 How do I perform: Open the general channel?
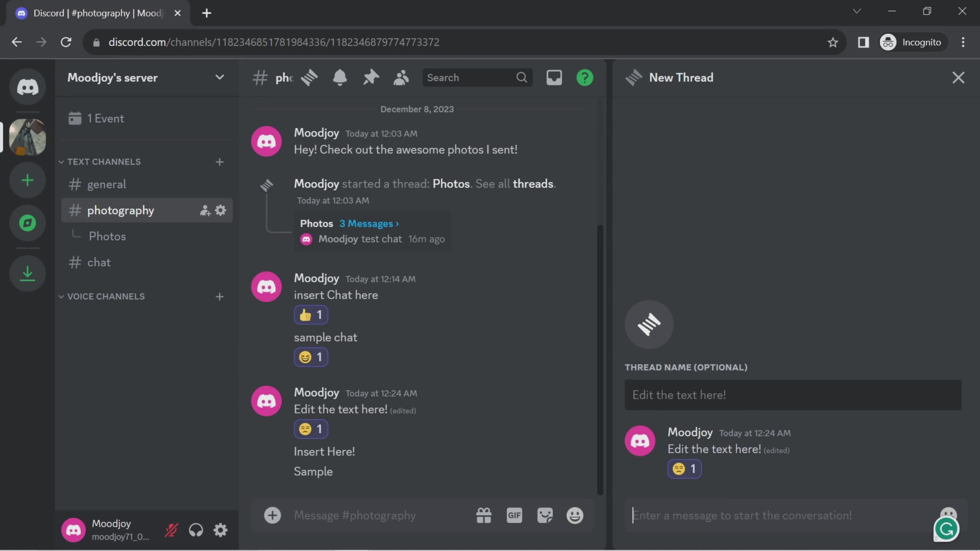(x=146, y=184)
